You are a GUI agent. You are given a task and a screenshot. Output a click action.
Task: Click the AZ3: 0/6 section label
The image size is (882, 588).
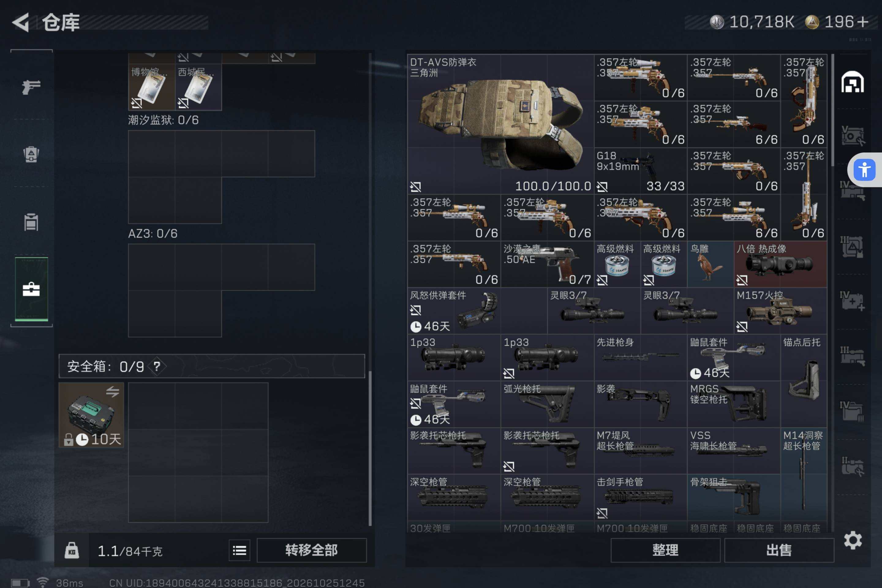click(x=153, y=234)
